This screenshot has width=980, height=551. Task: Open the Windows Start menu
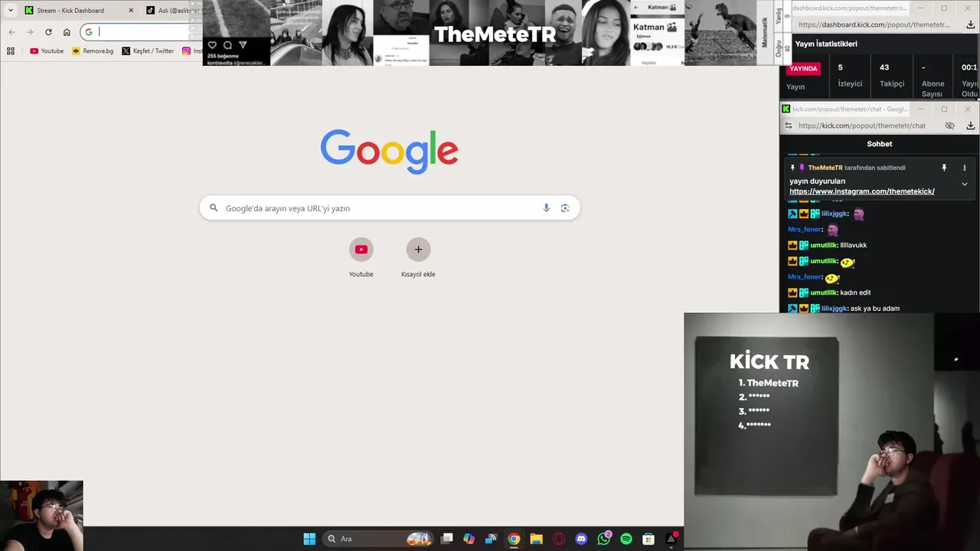tap(309, 539)
